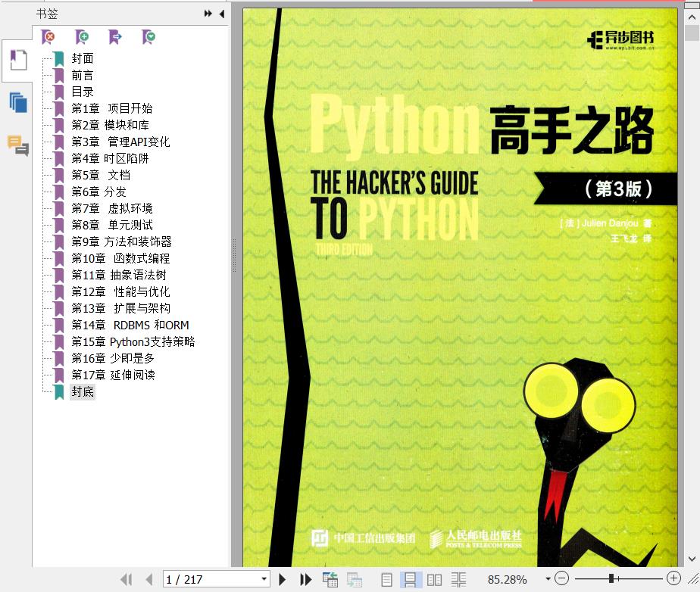Click the zoom slider handle
This screenshot has width=700, height=592.
[611, 578]
